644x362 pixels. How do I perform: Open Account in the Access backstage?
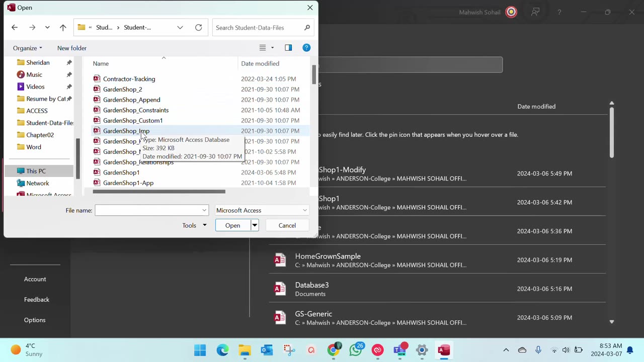tap(35, 279)
